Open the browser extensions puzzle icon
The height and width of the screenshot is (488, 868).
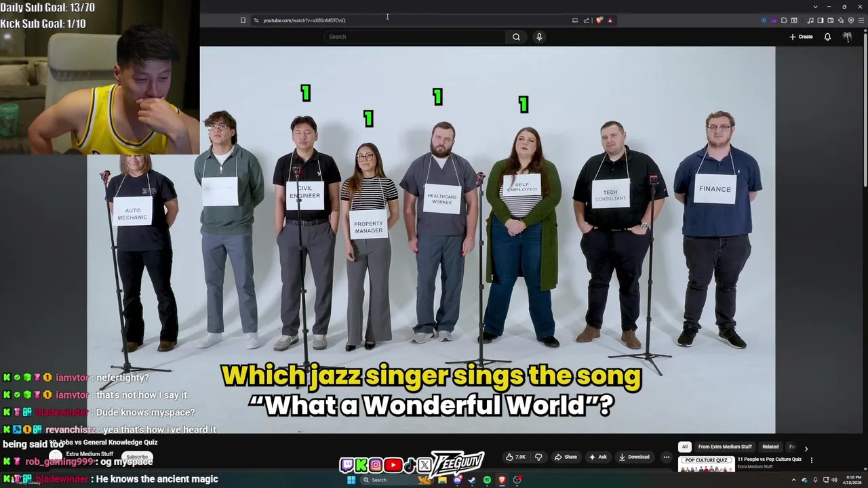[x=784, y=20]
